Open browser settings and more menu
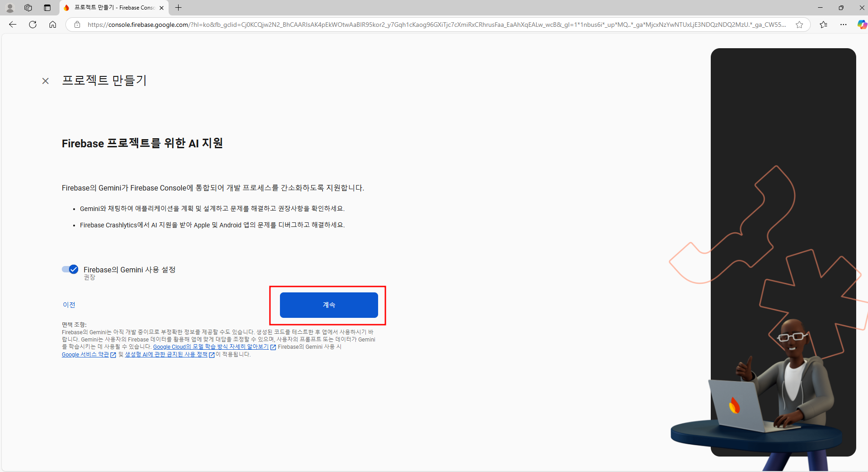This screenshot has width=868, height=472. [x=843, y=25]
